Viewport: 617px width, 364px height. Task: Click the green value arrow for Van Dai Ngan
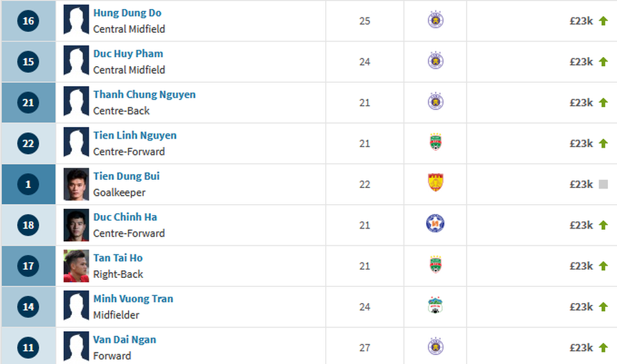603,347
